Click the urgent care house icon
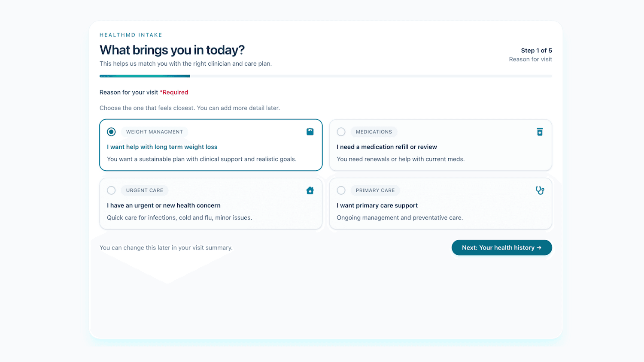Viewport: 644px width, 362px height. tap(310, 190)
